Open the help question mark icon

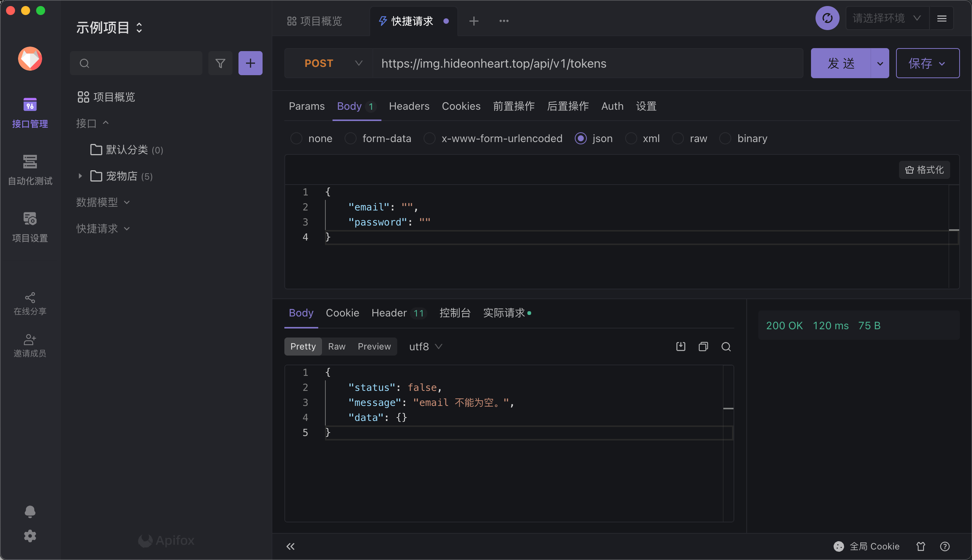945,546
